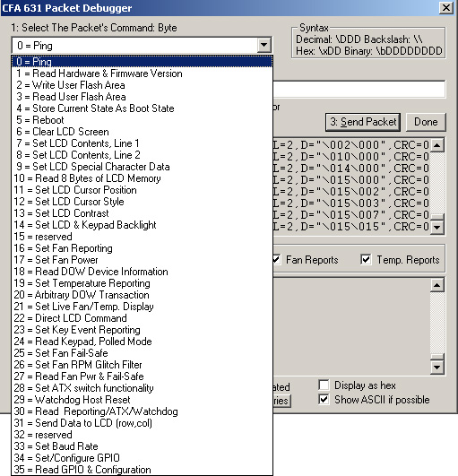Select log row D="\015\007"
The width and height of the screenshot is (458, 476).
point(351,215)
